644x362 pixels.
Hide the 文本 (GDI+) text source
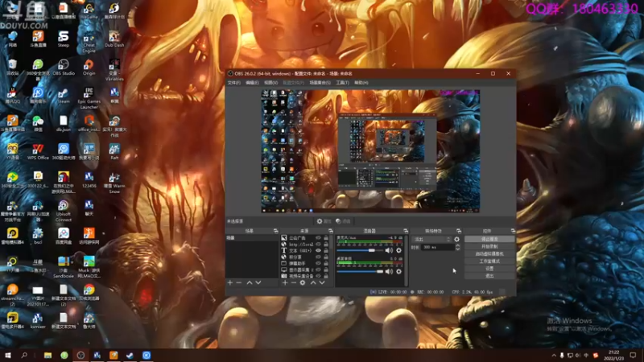point(318,250)
